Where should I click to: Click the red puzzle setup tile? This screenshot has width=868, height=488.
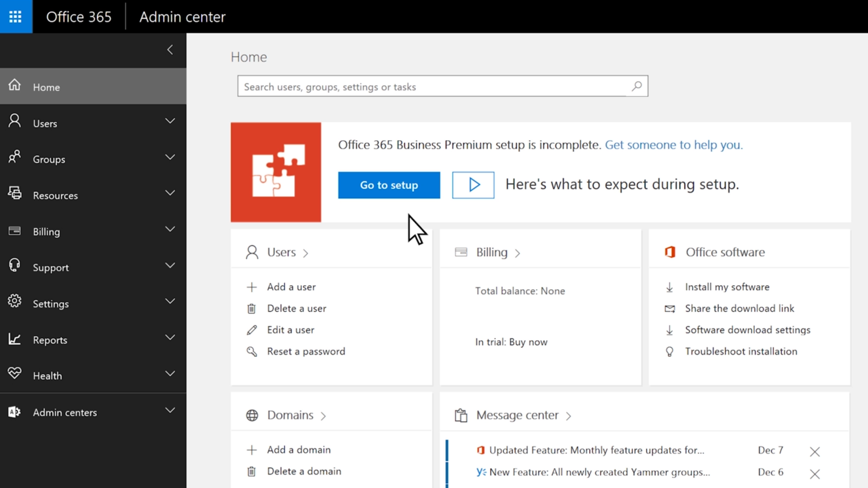pyautogui.click(x=276, y=172)
